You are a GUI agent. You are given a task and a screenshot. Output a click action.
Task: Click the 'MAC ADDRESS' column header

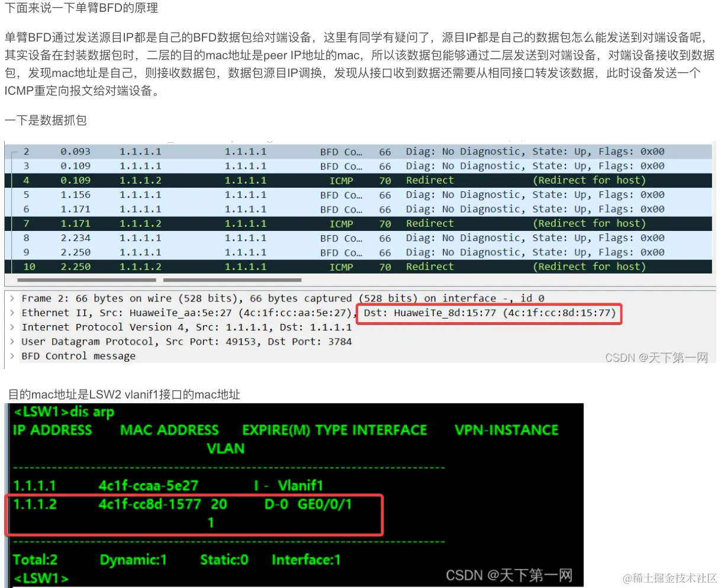(x=169, y=430)
